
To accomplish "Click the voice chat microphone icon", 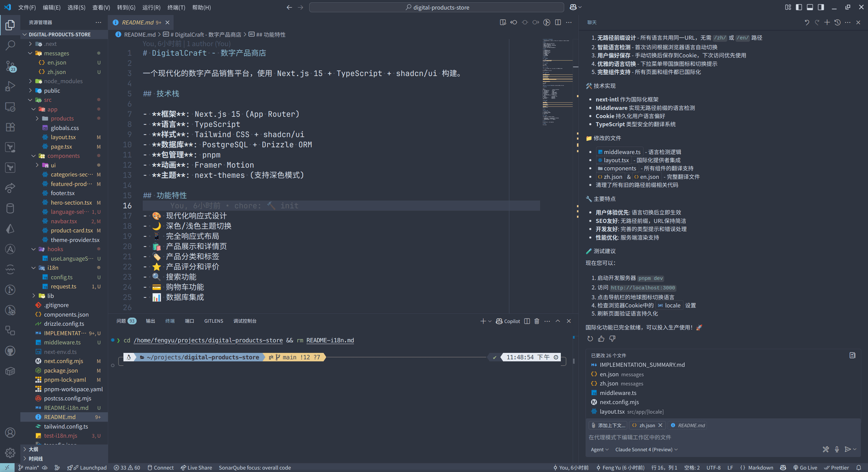I will coord(837,449).
